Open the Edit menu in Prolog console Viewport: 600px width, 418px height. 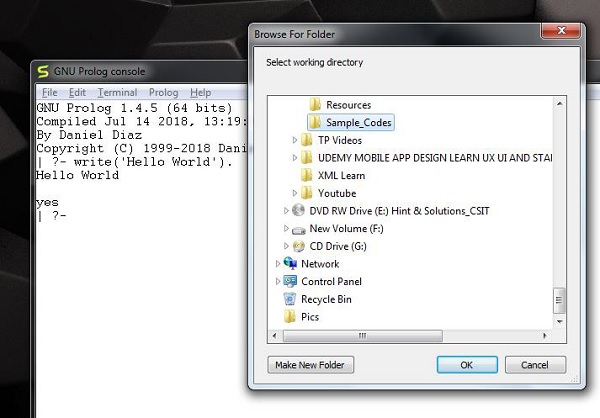[x=77, y=93]
